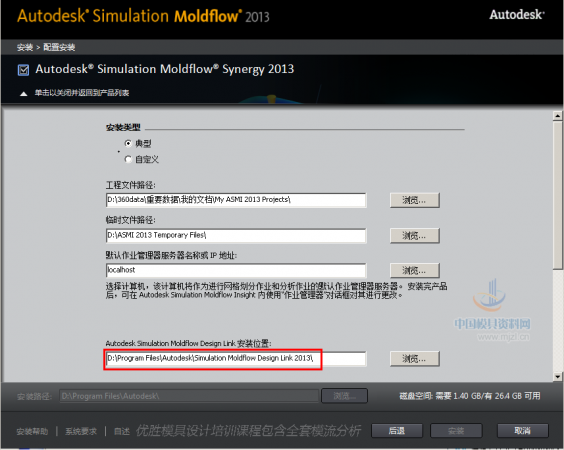Viewport: 564px width, 450px height.
Task: Click the 安装类型 section heading
Action: click(123, 127)
